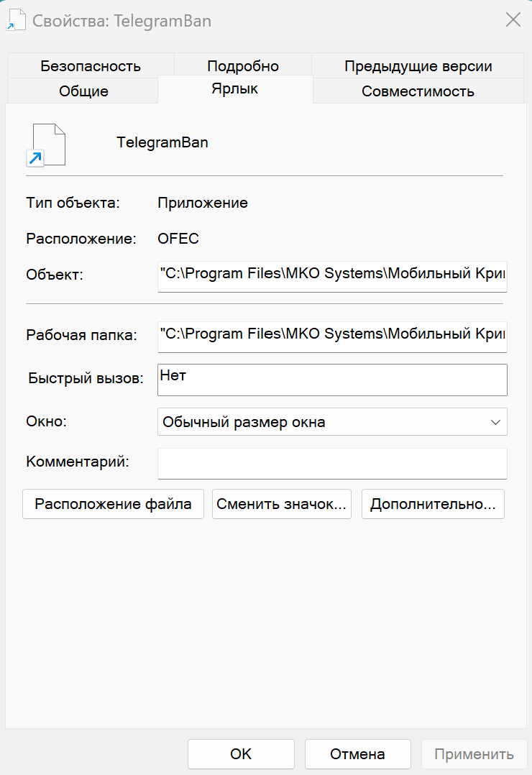Click the TelegramBan shortcut file icon

click(45, 145)
